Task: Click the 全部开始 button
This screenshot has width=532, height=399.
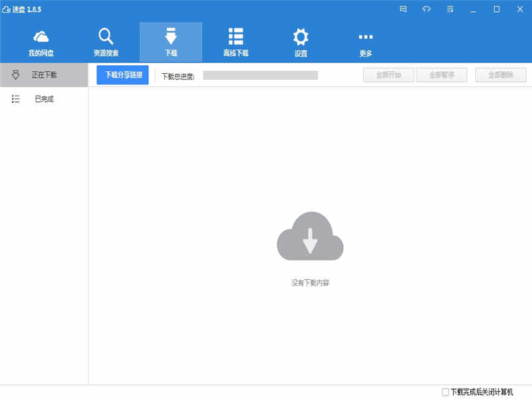Action: click(x=388, y=75)
